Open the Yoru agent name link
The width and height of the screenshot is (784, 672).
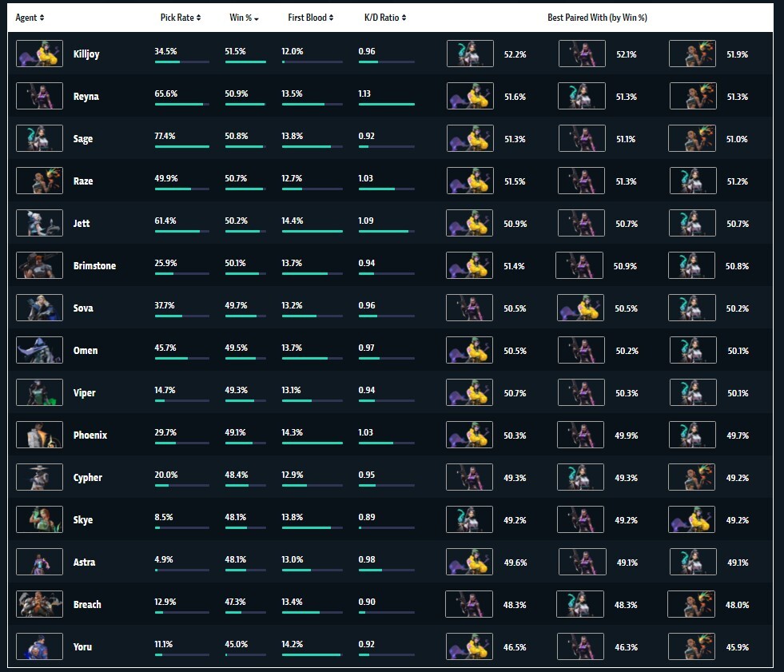coord(82,647)
